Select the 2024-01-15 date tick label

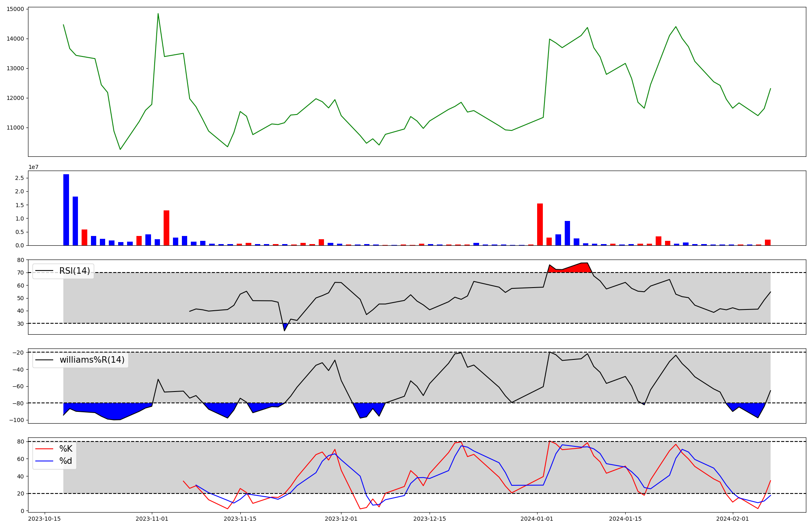(625, 519)
